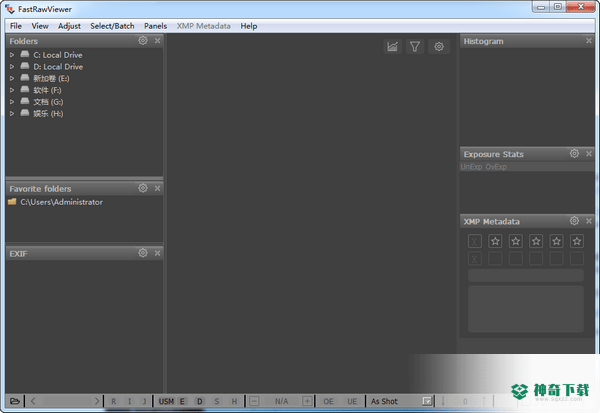Select C: Local Drive in Folders
Image resolution: width=600 pixels, height=413 pixels.
click(58, 55)
